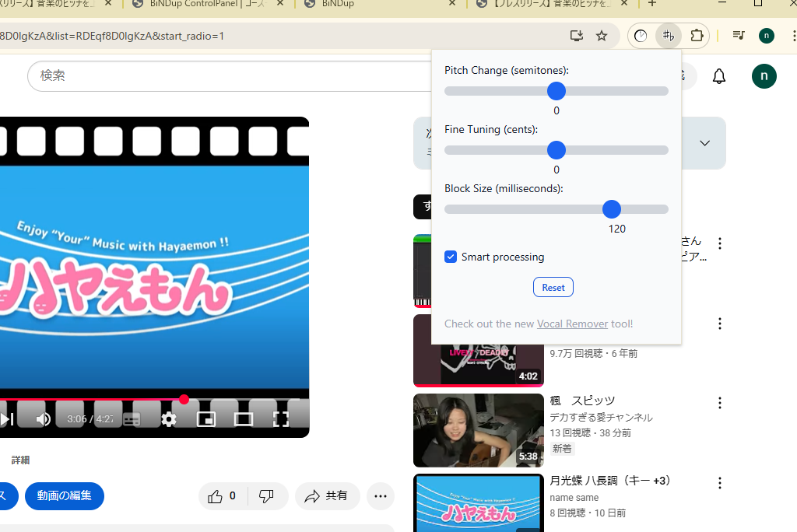Open options for 楓 スピッツ video
The image size is (797, 532).
click(x=720, y=402)
